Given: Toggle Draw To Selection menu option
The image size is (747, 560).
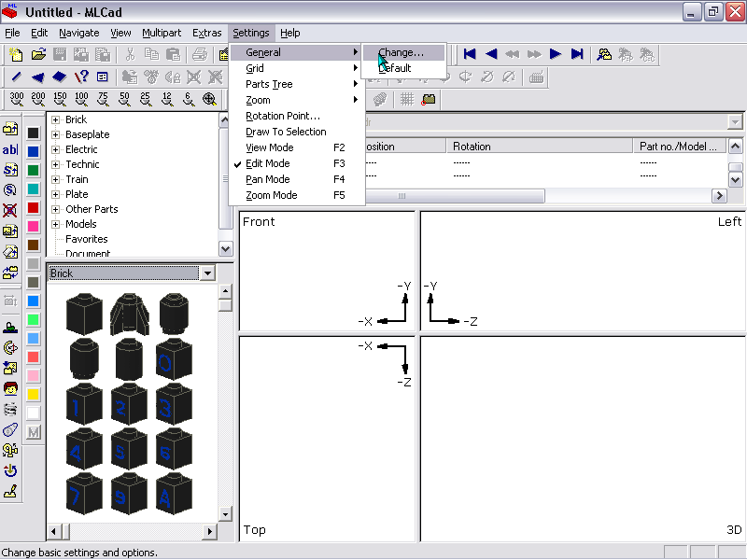Looking at the screenshot, I should point(296,132).
